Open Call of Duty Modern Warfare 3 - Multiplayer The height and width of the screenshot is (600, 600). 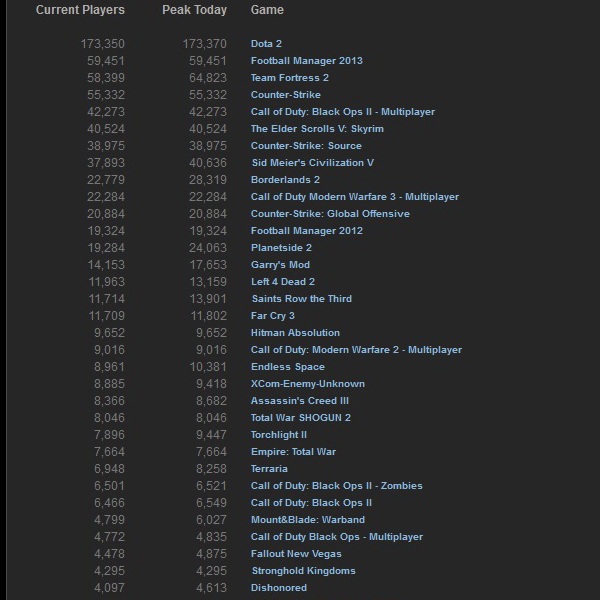pyautogui.click(x=355, y=197)
